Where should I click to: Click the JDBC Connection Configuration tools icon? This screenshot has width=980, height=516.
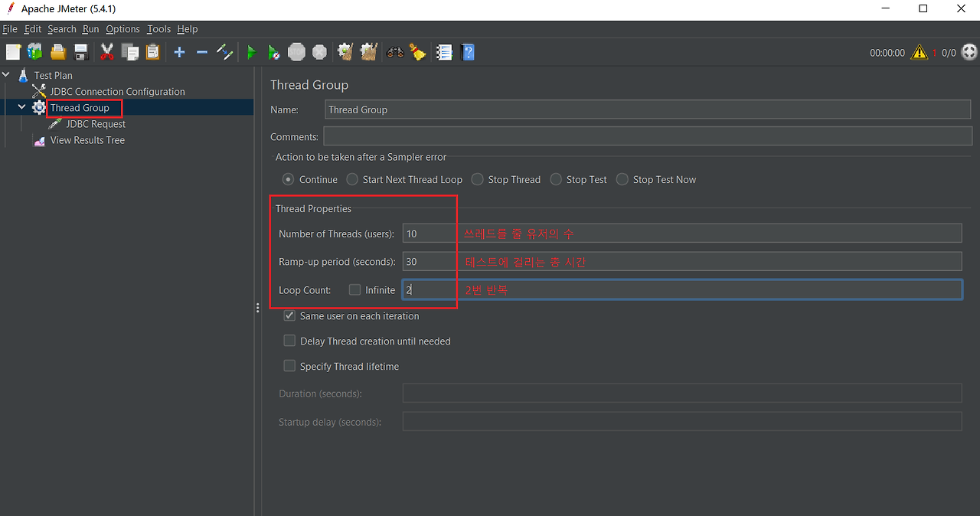pyautogui.click(x=39, y=91)
